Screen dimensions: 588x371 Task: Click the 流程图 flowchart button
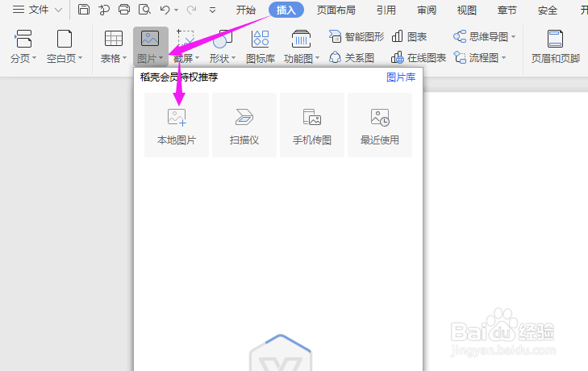[476, 58]
